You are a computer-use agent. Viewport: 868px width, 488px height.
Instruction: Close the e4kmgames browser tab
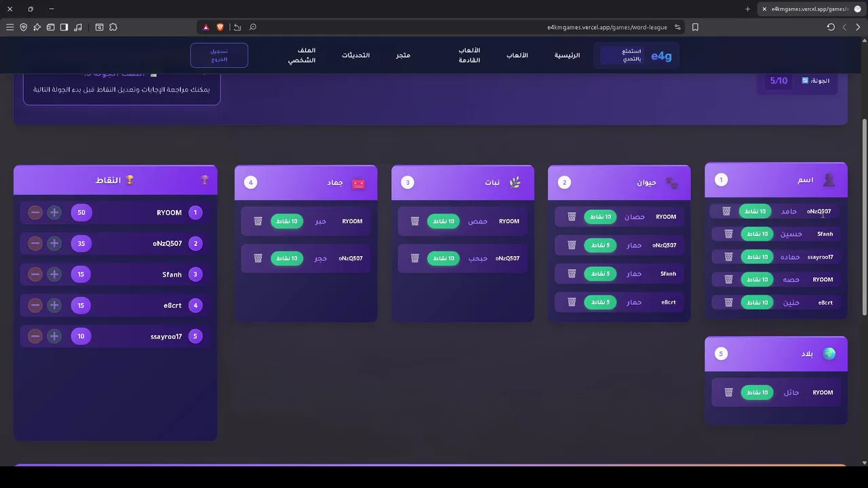(x=764, y=9)
